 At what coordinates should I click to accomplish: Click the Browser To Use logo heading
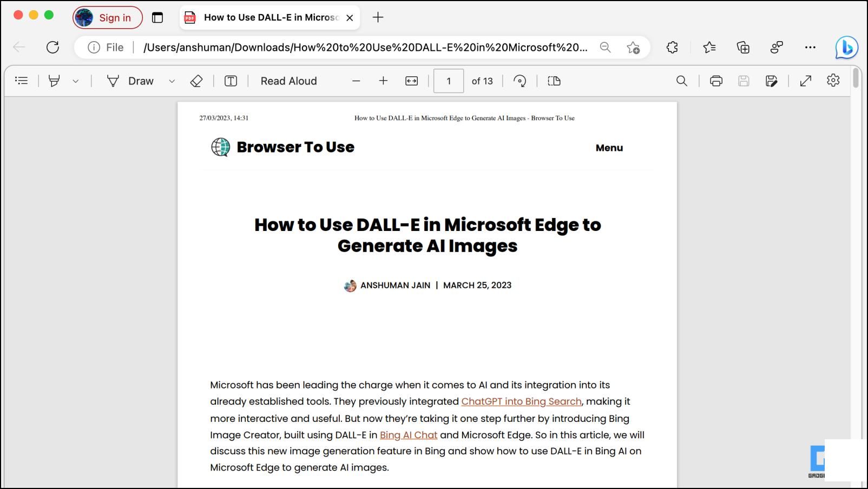point(282,147)
